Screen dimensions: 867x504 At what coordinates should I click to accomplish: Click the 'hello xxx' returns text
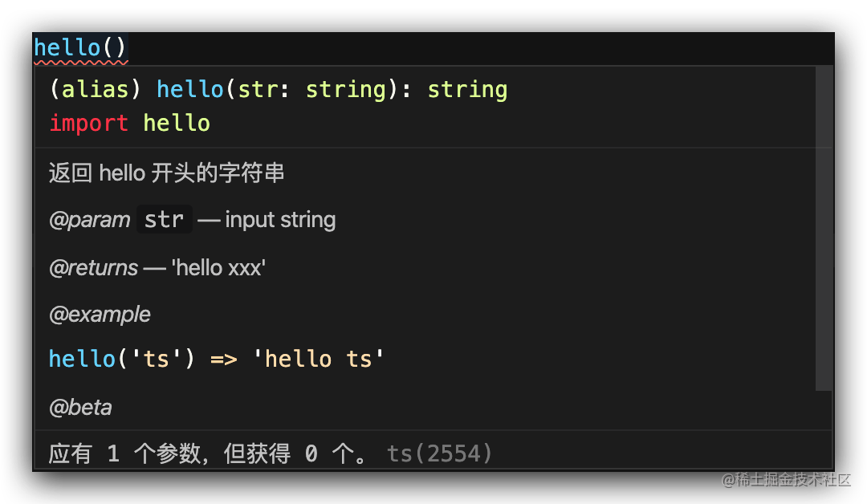coord(218,267)
